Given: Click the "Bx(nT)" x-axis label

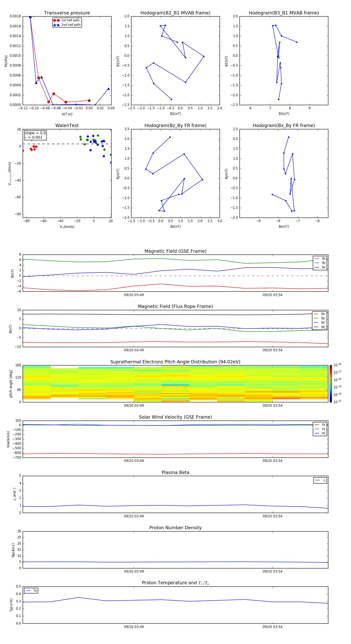Looking at the screenshot, I should 284,227.
